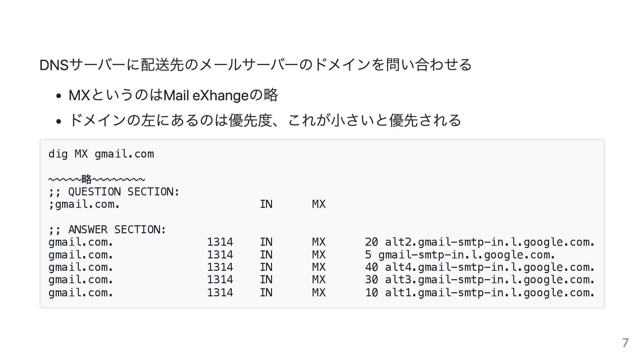Click the slide heading about DNSサーバー
The image size is (644, 362).
tap(255, 65)
